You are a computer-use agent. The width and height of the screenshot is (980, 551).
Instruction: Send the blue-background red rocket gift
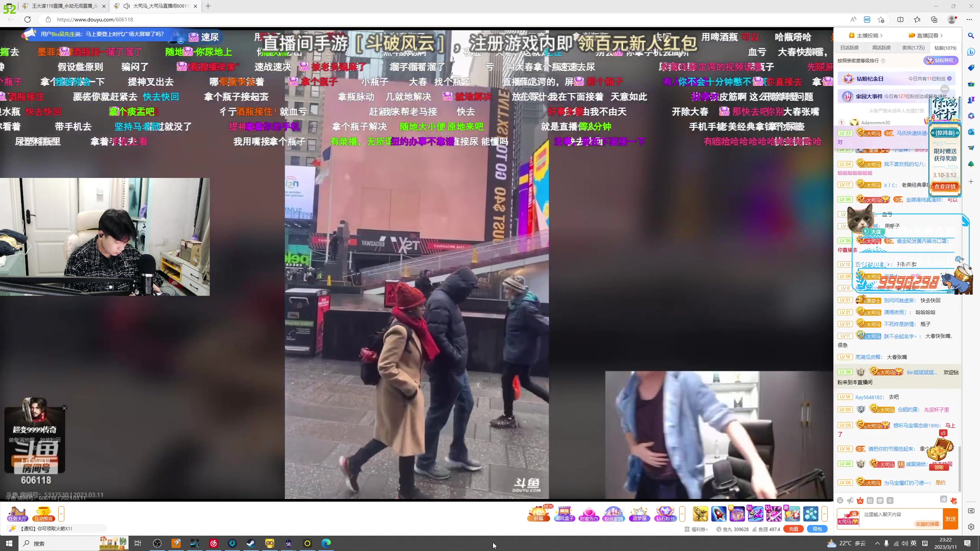(719, 514)
